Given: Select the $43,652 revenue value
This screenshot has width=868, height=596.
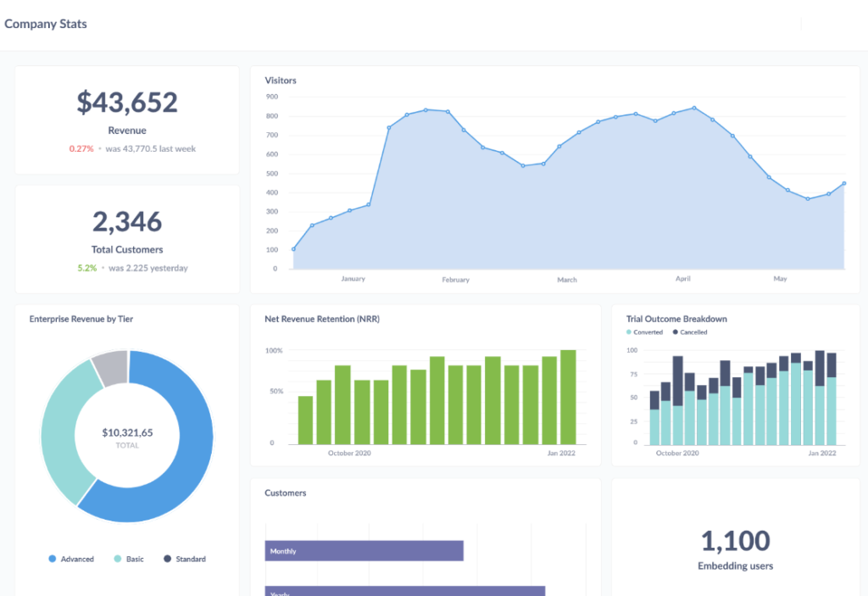Looking at the screenshot, I should tap(127, 103).
